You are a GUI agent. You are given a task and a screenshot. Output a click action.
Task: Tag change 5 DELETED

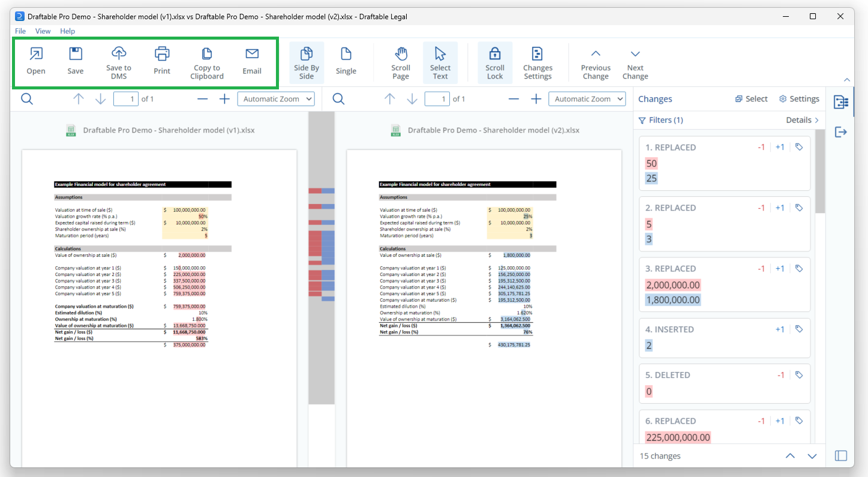pos(799,375)
